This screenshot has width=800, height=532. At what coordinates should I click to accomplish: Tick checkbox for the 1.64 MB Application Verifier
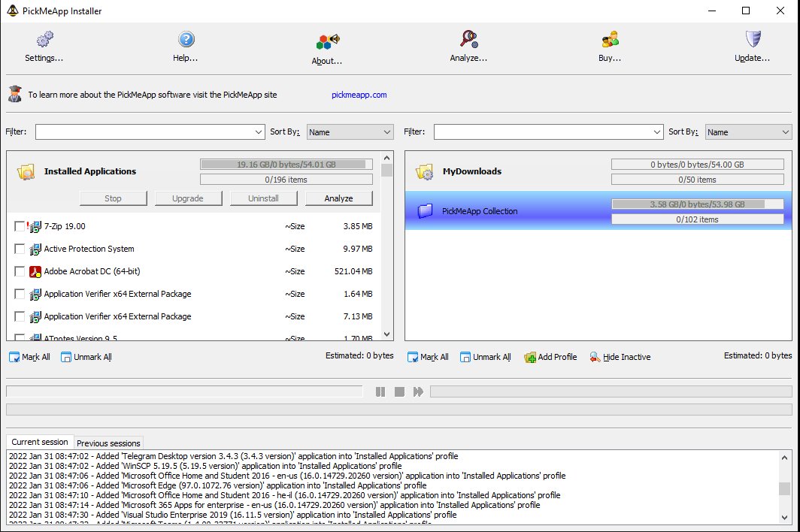pyautogui.click(x=20, y=294)
